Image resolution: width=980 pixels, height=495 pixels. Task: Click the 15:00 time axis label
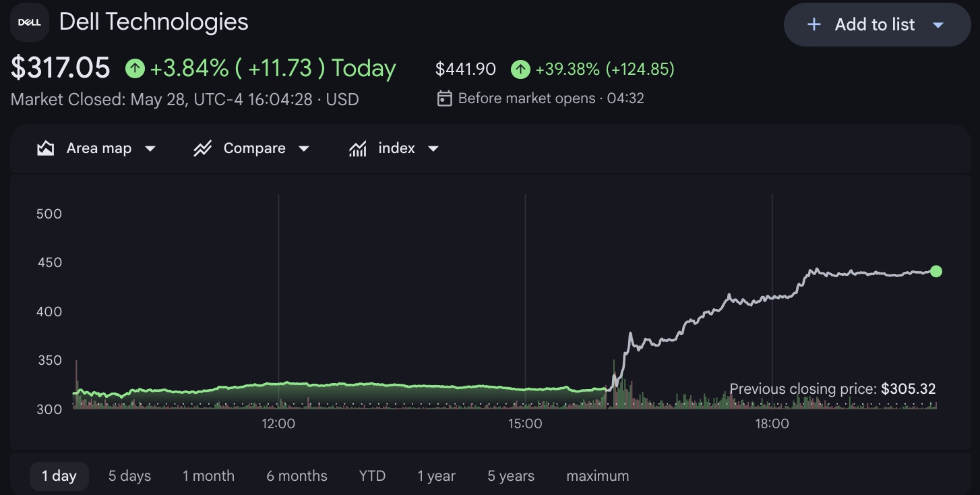coord(525,424)
